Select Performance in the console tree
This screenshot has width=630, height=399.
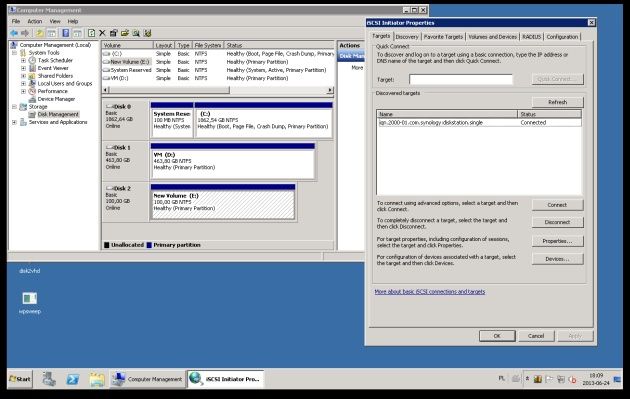click(52, 91)
